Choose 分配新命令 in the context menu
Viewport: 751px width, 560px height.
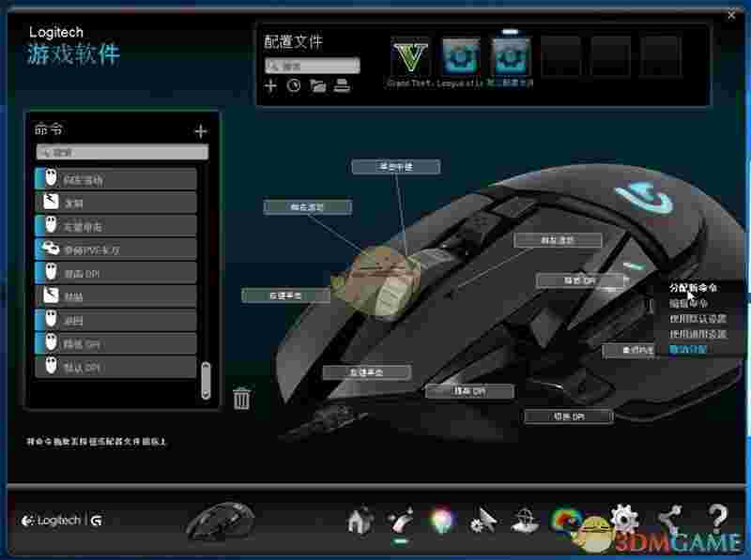click(x=693, y=288)
